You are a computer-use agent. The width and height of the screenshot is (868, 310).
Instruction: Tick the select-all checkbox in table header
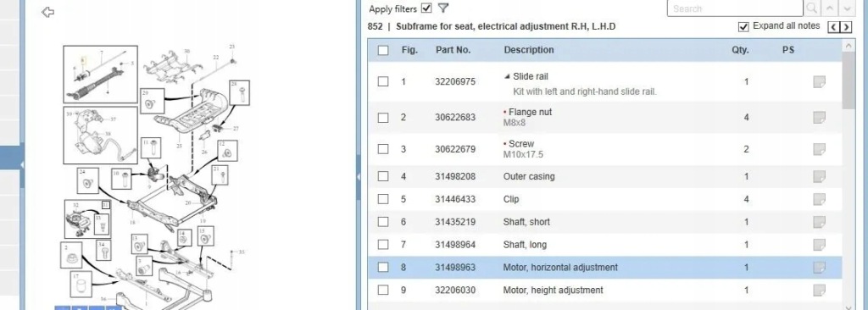click(383, 50)
